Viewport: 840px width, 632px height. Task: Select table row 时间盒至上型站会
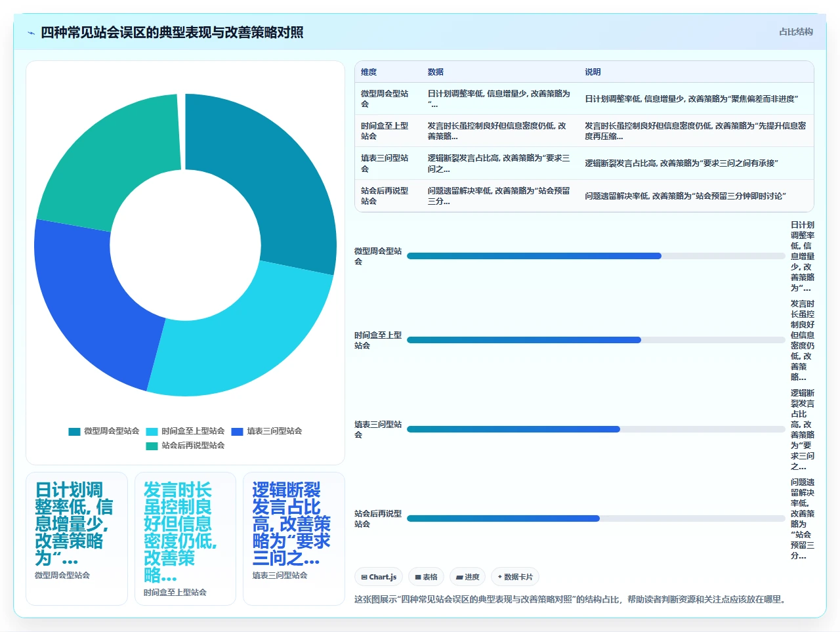(584, 131)
